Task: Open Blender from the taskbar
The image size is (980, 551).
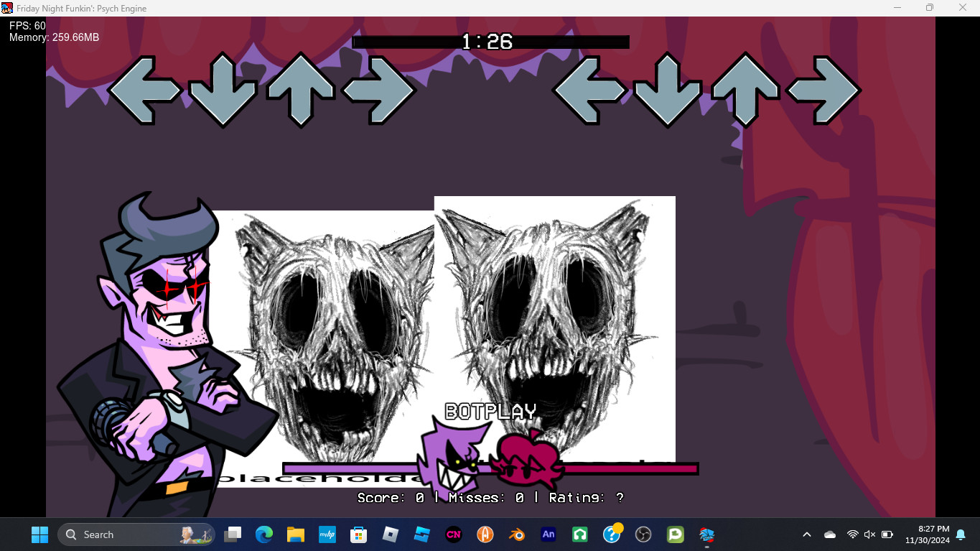Action: 517,534
